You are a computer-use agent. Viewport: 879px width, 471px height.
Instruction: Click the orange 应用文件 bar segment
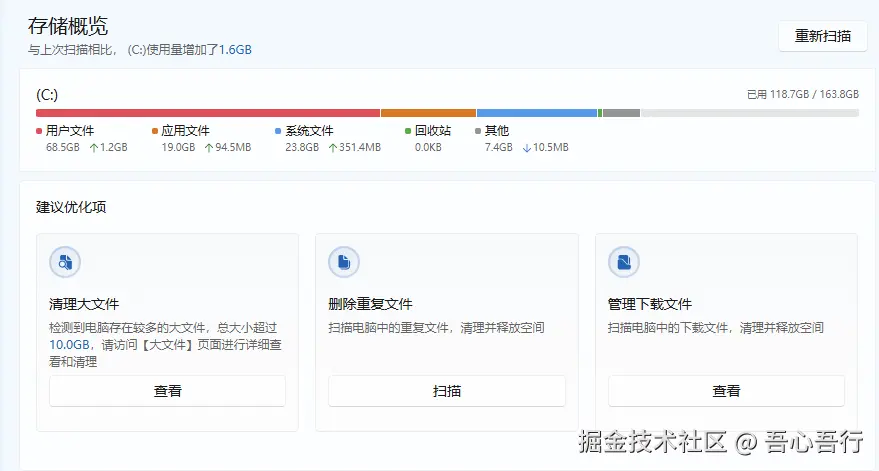pyautogui.click(x=428, y=113)
